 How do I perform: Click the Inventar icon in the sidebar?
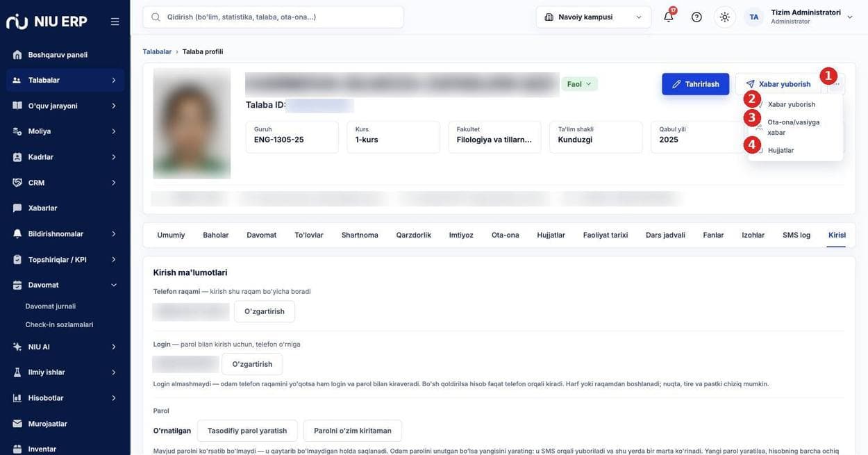pyautogui.click(x=17, y=449)
